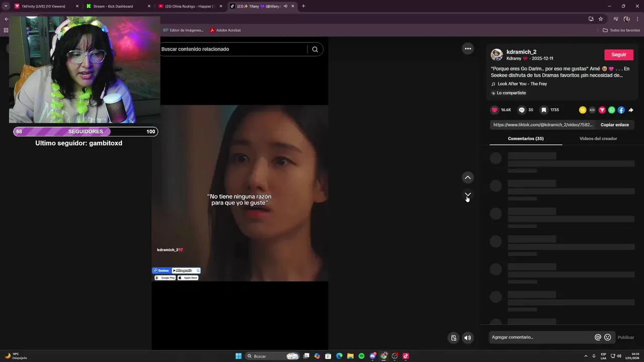This screenshot has width=644, height=362.
Task: Open a new browser tab
Action: point(303,6)
